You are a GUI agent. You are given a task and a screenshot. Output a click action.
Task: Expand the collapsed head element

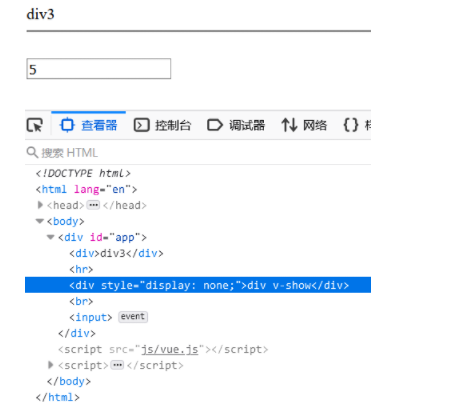pos(40,205)
